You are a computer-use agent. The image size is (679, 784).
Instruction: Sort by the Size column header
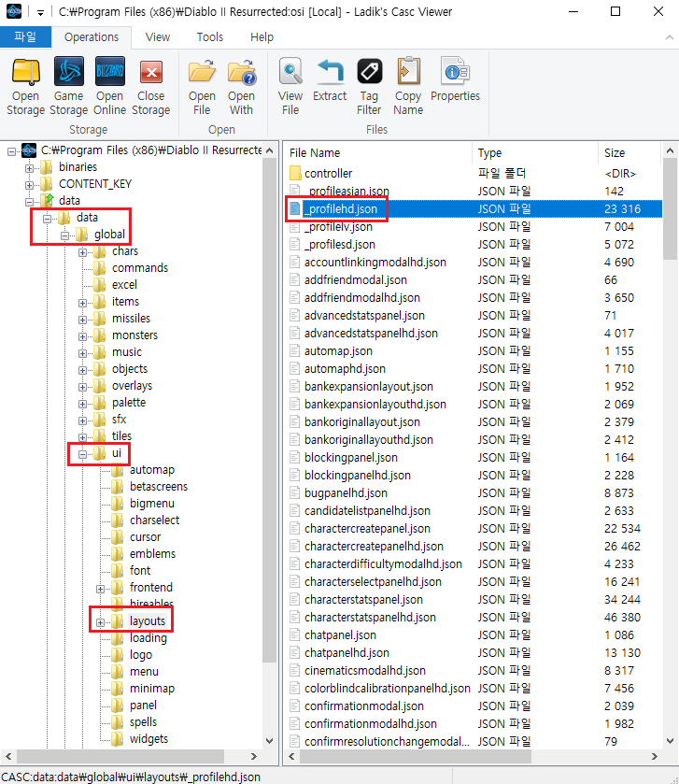[x=629, y=153]
